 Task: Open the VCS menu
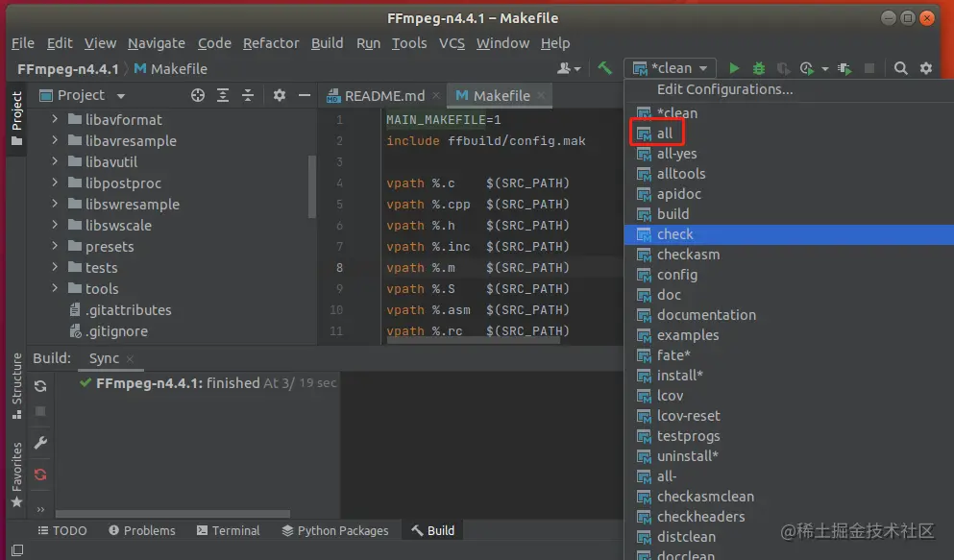pos(452,43)
